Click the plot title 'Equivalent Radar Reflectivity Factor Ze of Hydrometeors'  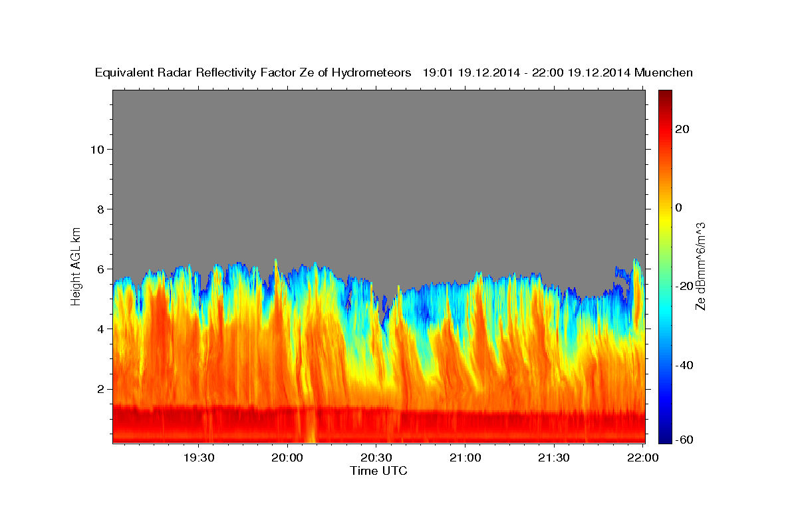(x=253, y=73)
